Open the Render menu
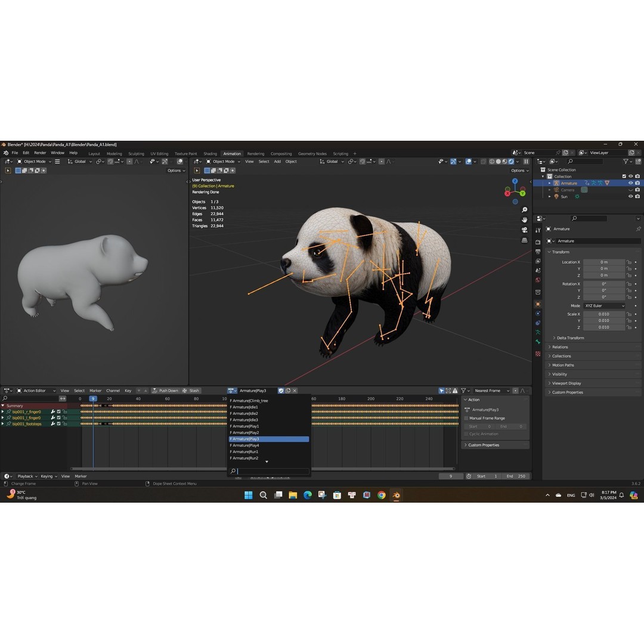This screenshot has height=644, width=644. click(40, 153)
